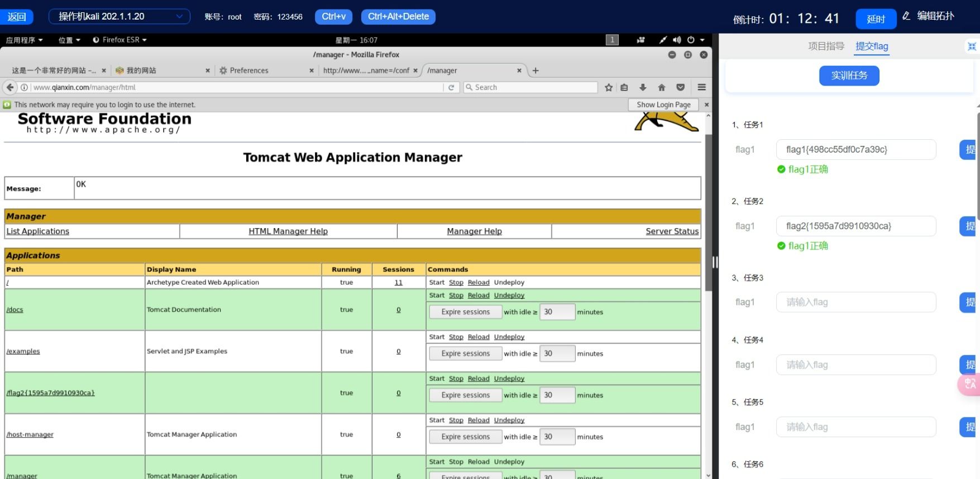Open the /docs application path
This screenshot has width=980, height=479.
[15, 310]
